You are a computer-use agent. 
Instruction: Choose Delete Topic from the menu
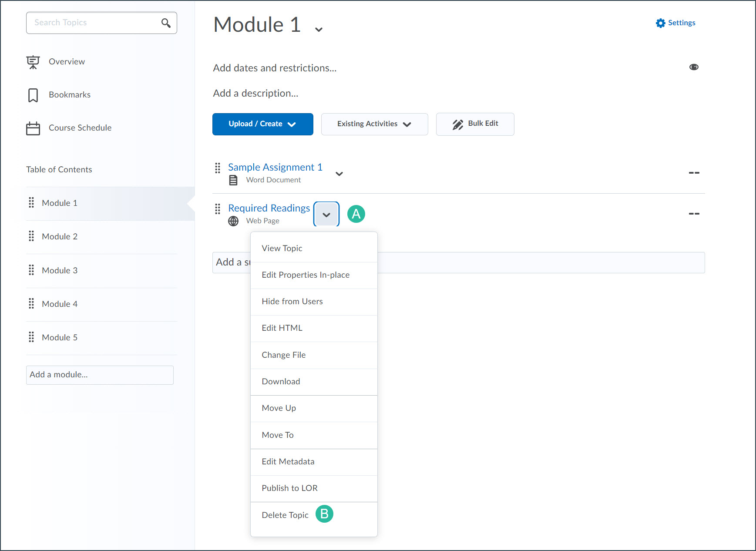(x=285, y=514)
